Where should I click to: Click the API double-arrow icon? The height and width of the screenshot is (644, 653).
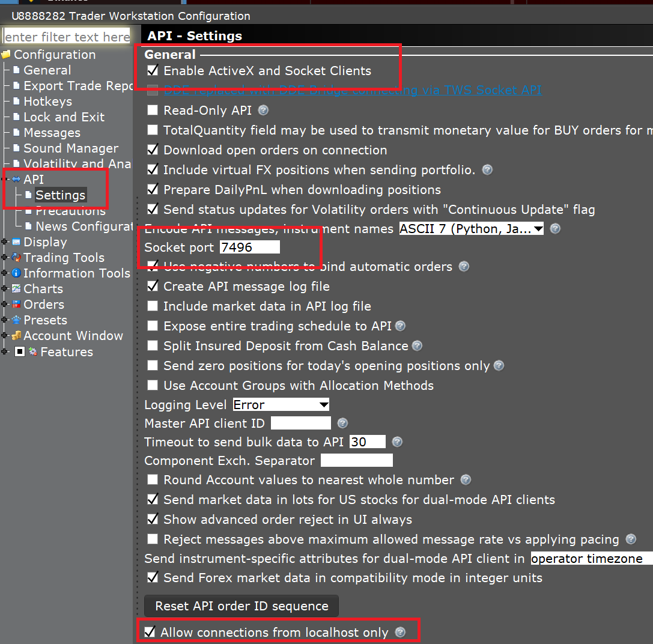click(16, 179)
